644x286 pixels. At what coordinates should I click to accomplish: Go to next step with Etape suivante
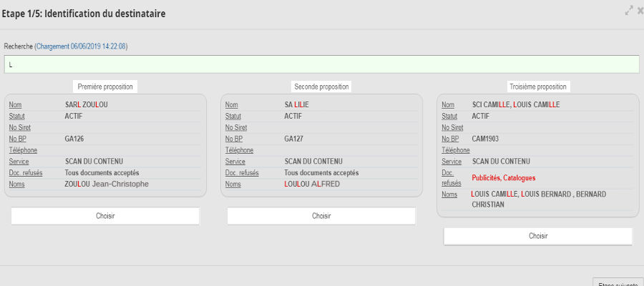(x=619, y=282)
